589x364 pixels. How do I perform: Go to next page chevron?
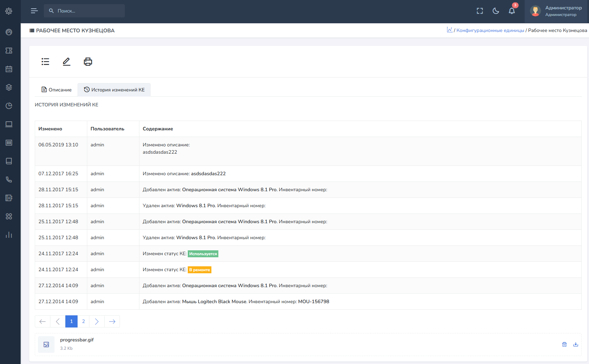click(x=97, y=321)
